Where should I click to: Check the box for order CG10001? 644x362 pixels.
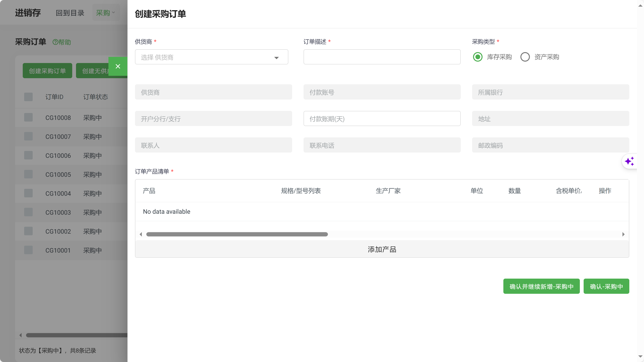point(28,250)
